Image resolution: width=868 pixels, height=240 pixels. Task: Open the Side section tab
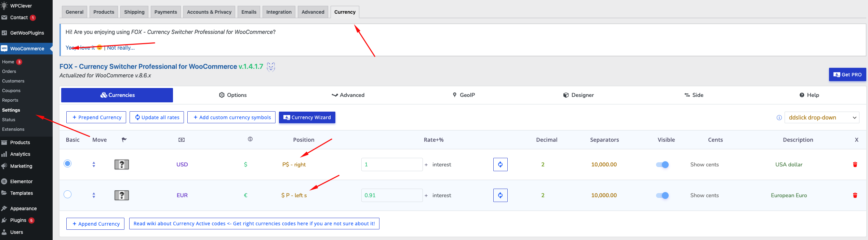tap(694, 95)
